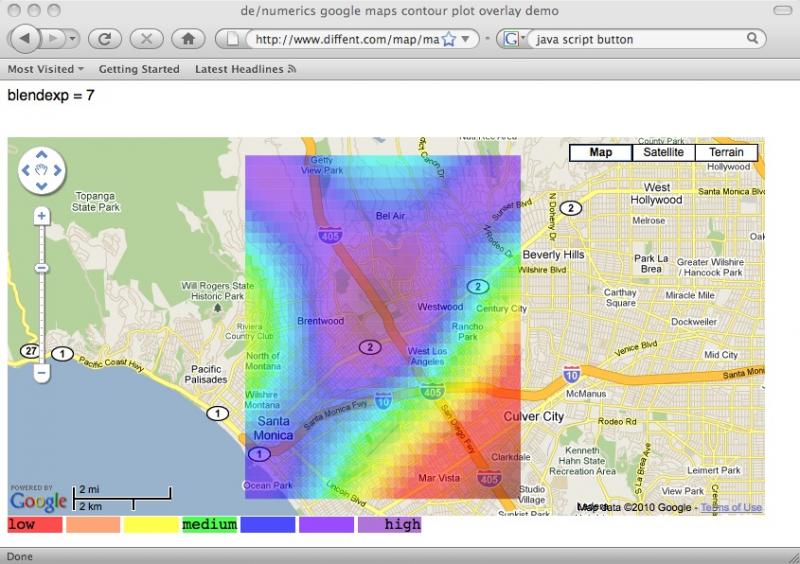This screenshot has height=564, width=800.
Task: Switch to the Map view
Action: tap(601, 152)
